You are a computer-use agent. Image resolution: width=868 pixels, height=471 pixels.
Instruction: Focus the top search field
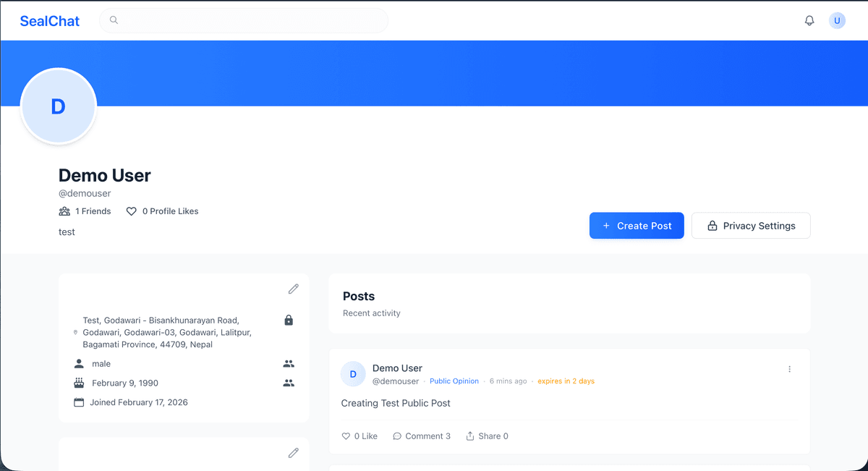[244, 20]
